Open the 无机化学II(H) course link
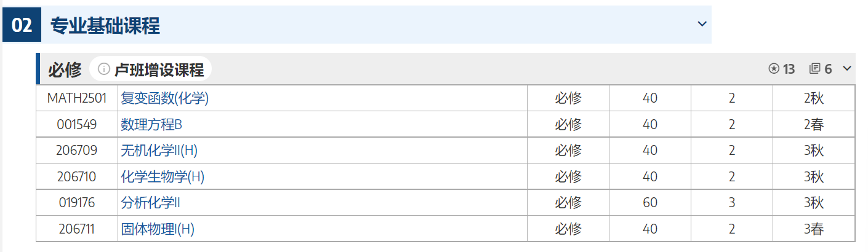The image size is (868, 252). click(159, 151)
